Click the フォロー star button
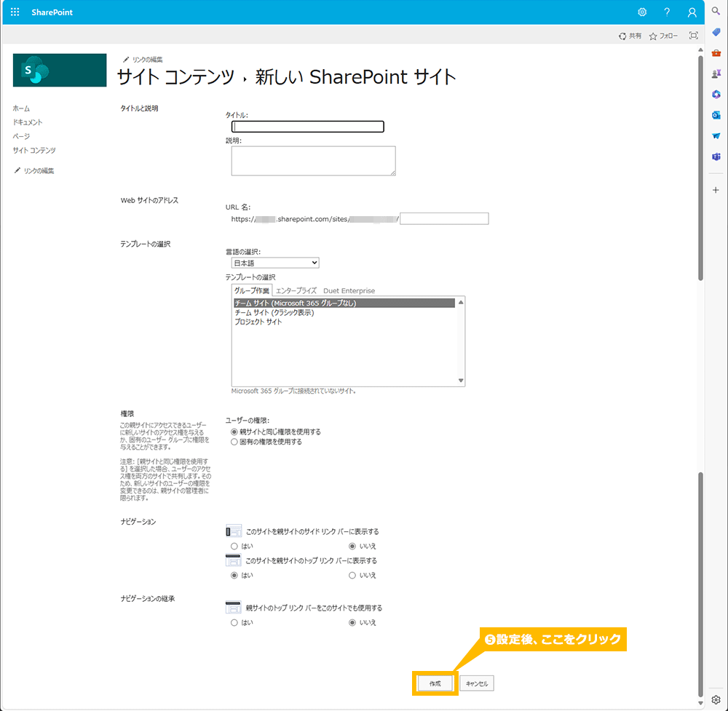This screenshot has width=728, height=711. point(663,36)
